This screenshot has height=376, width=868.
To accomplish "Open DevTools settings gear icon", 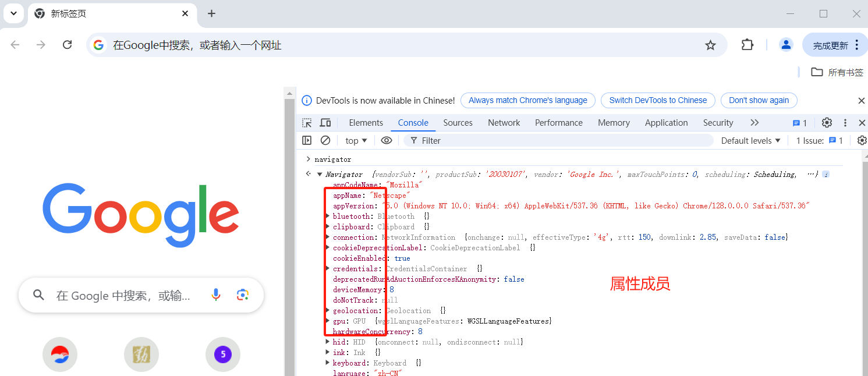I will click(x=827, y=123).
